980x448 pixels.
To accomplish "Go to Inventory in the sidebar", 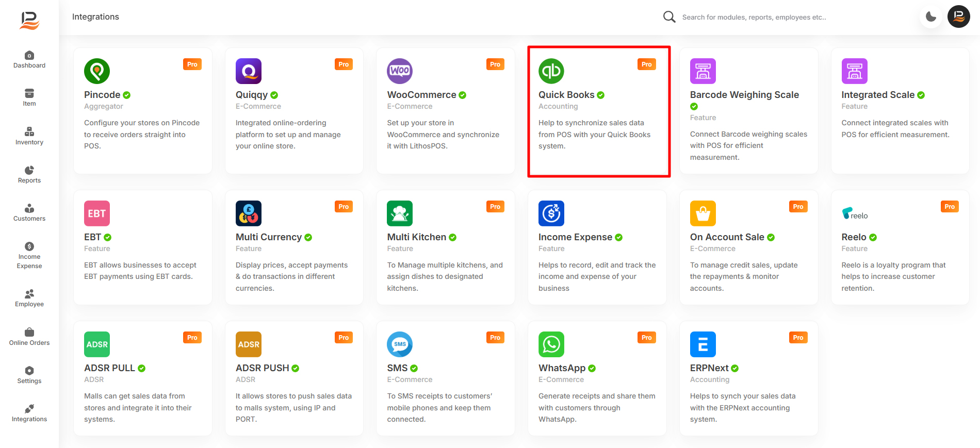I will point(29,136).
